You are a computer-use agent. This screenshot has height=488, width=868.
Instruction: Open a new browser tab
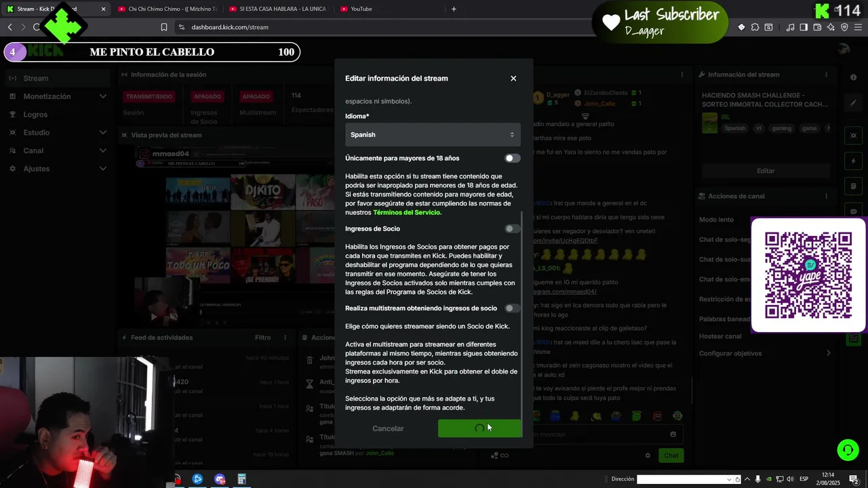[454, 9]
